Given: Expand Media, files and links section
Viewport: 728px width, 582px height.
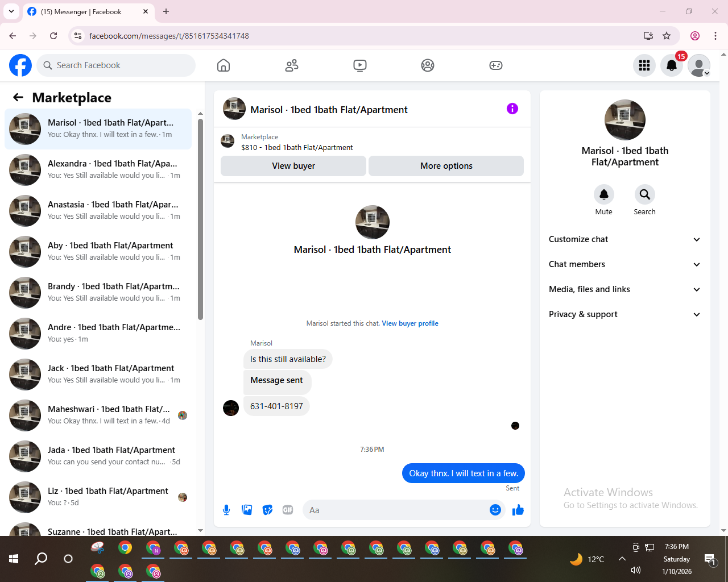Looking at the screenshot, I should pos(624,289).
